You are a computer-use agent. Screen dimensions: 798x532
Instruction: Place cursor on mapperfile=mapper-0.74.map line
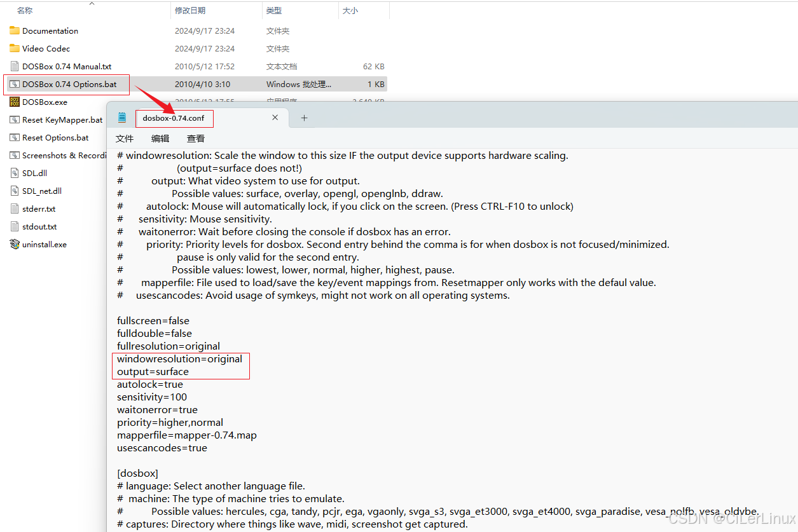[187, 435]
